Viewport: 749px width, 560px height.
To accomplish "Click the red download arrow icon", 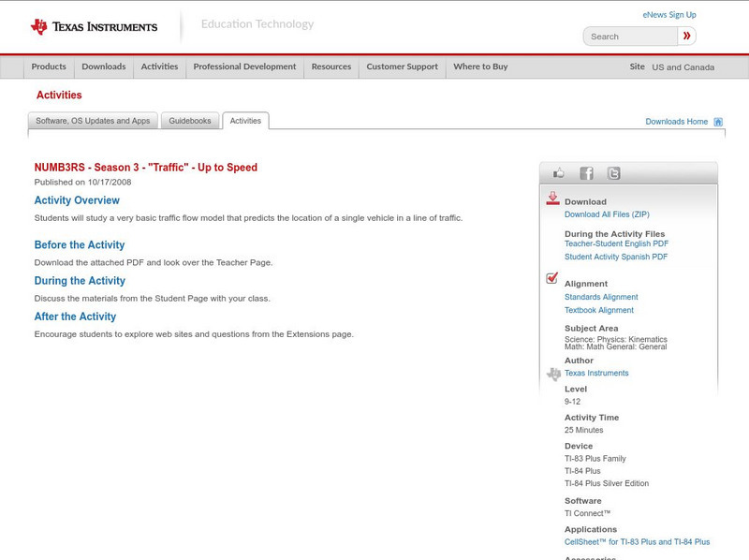I will pos(552,199).
